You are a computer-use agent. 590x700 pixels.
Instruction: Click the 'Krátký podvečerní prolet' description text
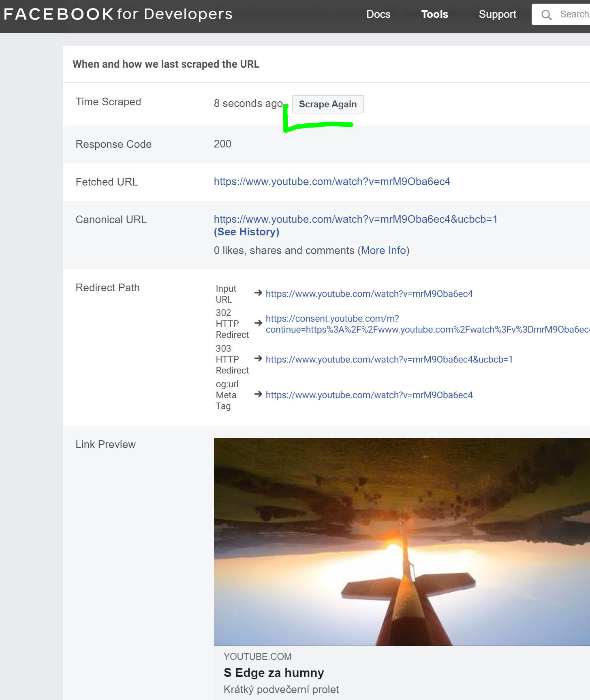281,689
